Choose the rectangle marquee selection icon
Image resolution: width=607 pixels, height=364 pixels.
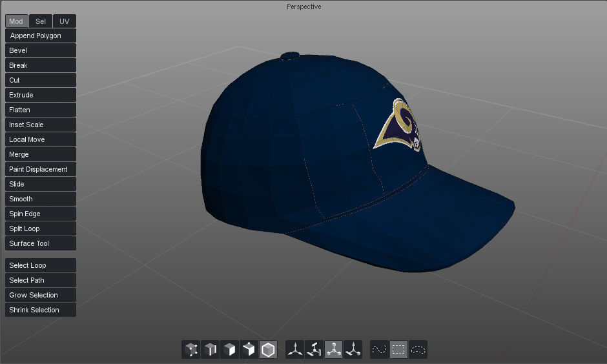coord(398,349)
